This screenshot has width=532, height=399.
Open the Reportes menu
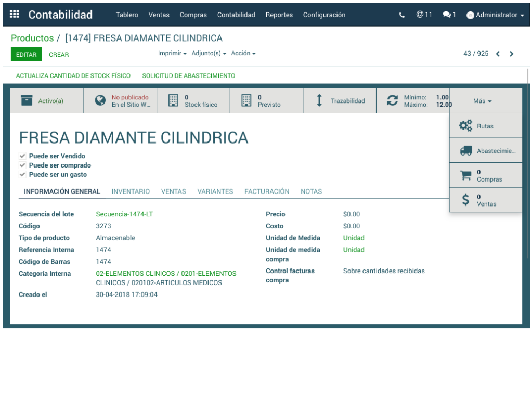click(279, 15)
